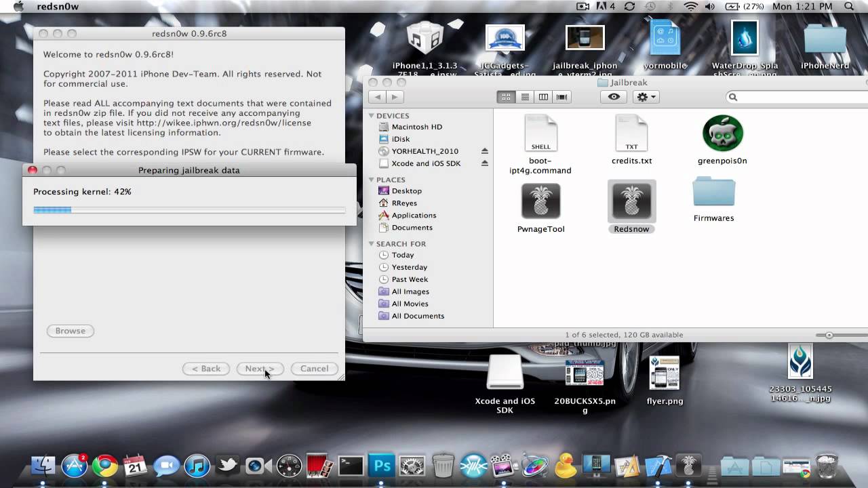The width and height of the screenshot is (868, 488).
Task: Adjust the Finder icon size slider
Action: coord(829,335)
